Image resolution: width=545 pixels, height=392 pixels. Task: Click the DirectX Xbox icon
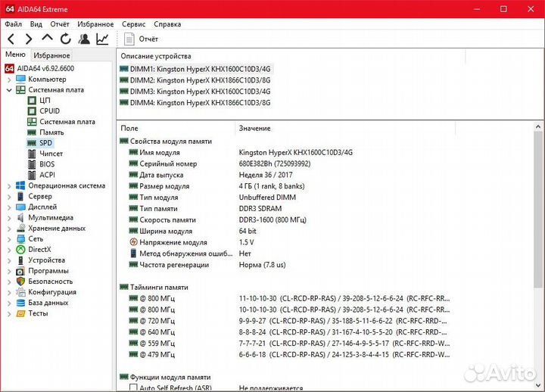click(20, 250)
